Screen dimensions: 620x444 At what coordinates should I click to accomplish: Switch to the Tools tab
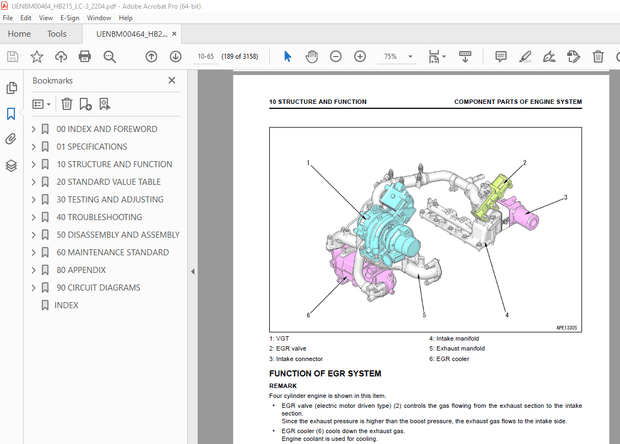click(57, 34)
